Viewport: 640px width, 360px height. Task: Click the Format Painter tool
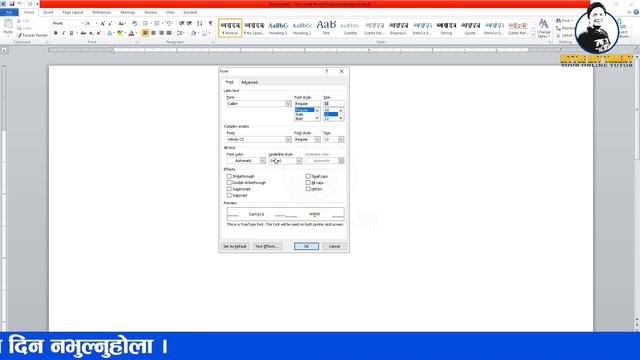[x=32, y=36]
